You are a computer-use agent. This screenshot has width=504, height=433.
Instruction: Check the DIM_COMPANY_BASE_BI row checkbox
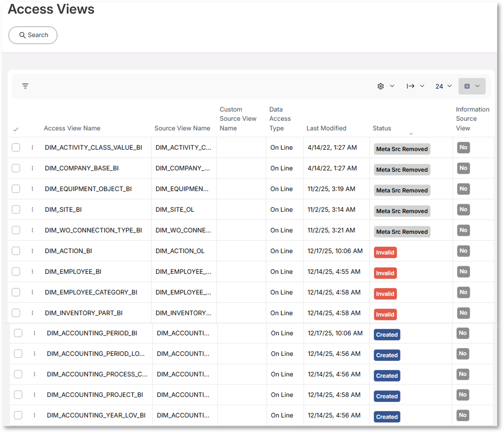pos(16,168)
